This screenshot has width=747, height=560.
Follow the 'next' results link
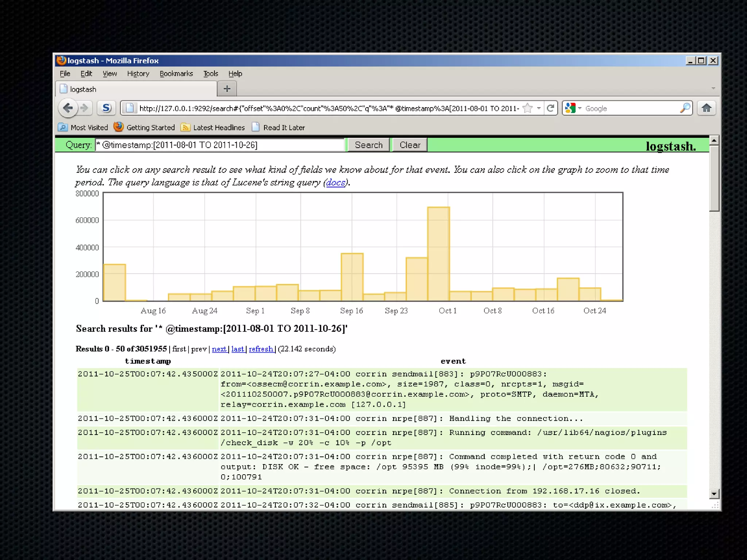pyautogui.click(x=219, y=349)
